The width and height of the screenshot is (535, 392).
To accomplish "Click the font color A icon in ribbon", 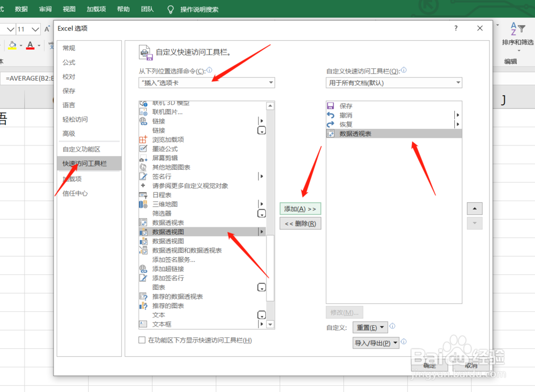I will tap(30, 45).
